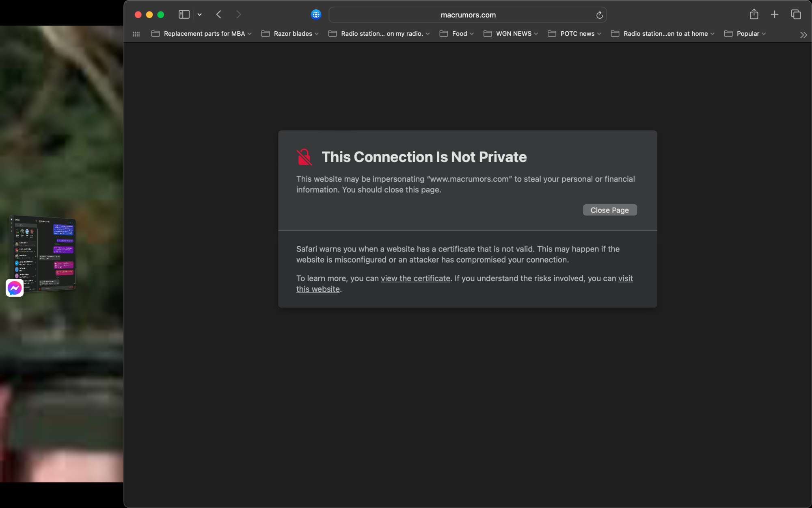Click the red crossed-out lock icon
This screenshot has height=508, width=812.
coord(304,157)
